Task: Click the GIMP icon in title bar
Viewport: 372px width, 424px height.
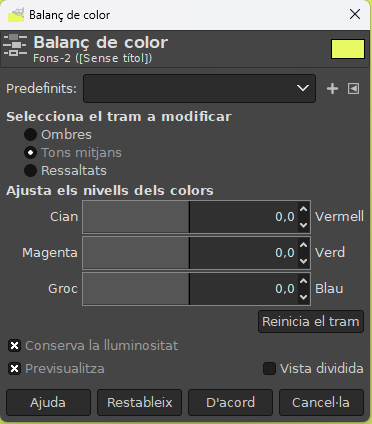Action: pos(16,15)
